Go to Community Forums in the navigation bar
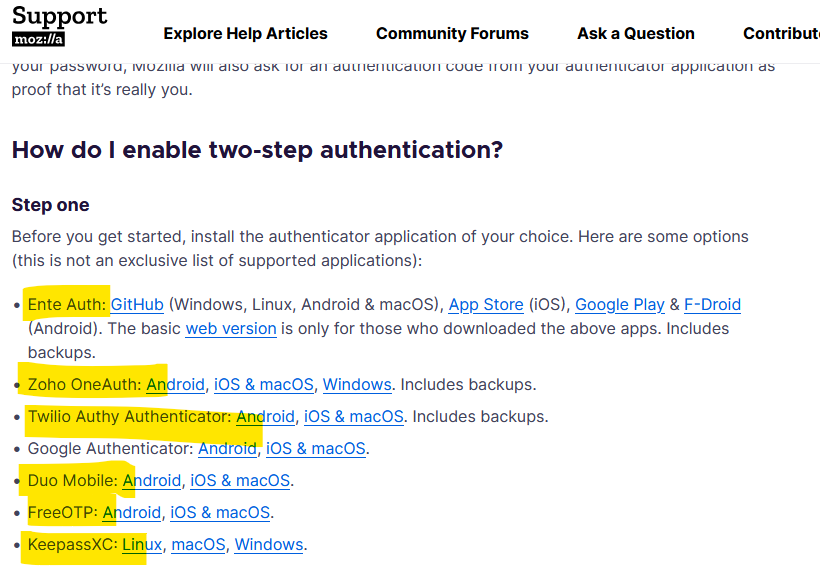The image size is (820, 571). [x=452, y=33]
